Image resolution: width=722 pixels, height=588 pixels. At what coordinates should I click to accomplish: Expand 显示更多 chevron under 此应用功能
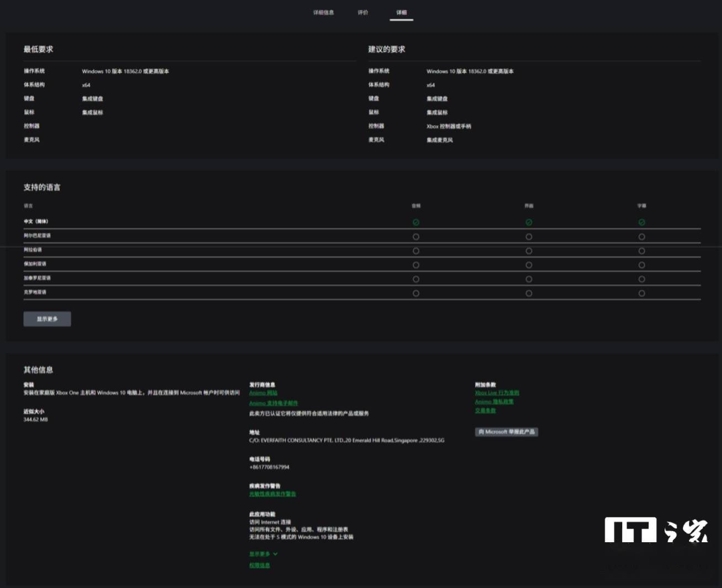pyautogui.click(x=263, y=554)
